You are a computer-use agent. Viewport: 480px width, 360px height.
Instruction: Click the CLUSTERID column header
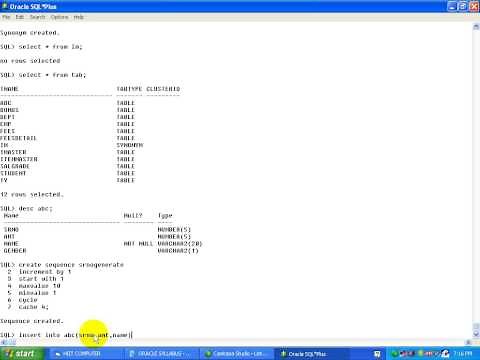(163, 89)
